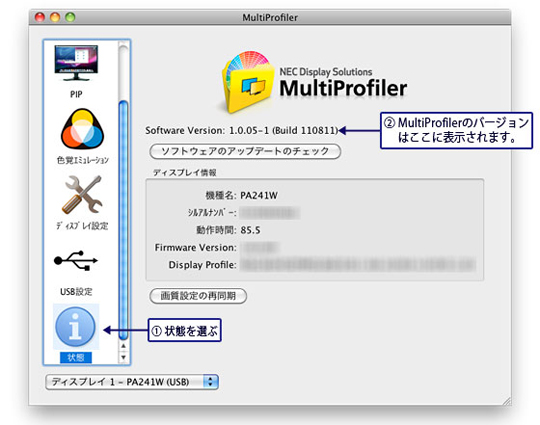Open the PIP monitor icon
The image size is (540, 425).
[x=76, y=63]
